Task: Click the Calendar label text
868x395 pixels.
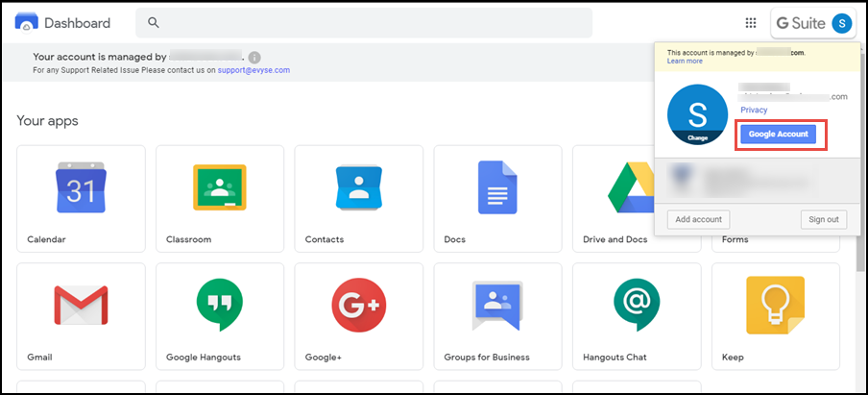Action: [46, 239]
